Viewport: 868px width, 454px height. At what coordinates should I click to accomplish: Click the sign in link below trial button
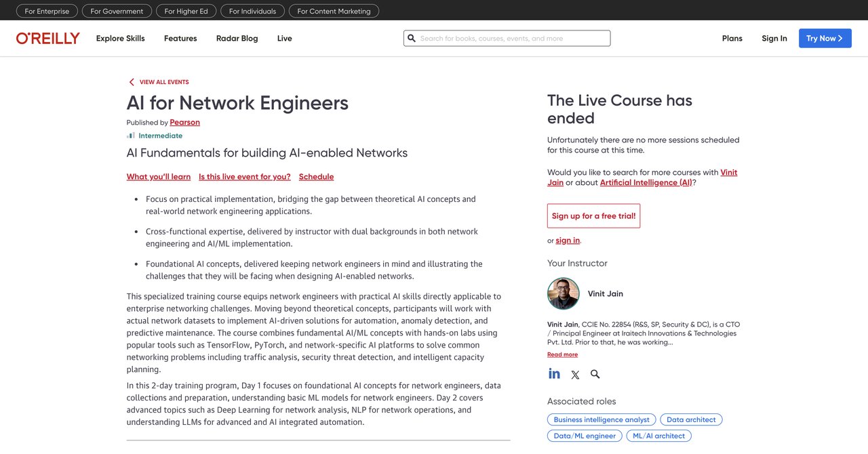pyautogui.click(x=568, y=241)
